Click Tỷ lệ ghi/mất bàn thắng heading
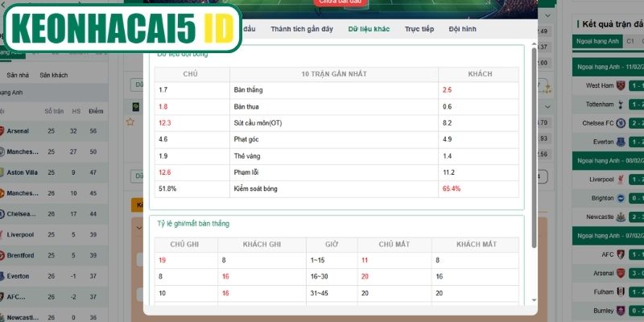 (193, 224)
